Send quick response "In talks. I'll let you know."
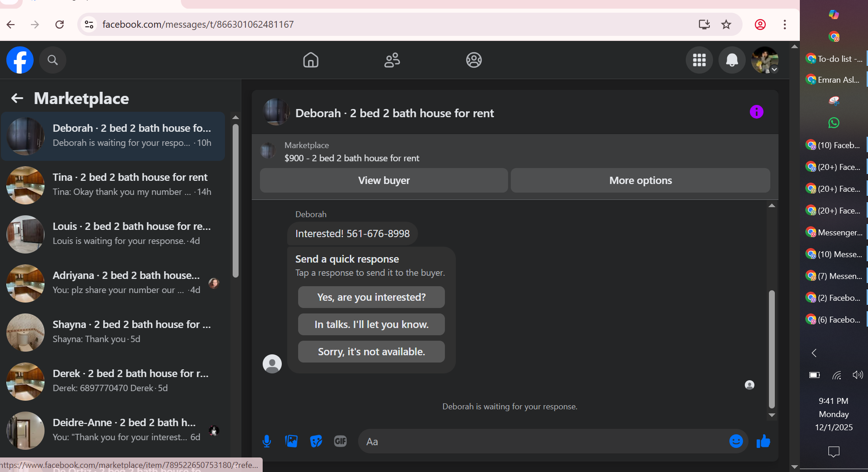This screenshot has height=472, width=868. [x=371, y=324]
